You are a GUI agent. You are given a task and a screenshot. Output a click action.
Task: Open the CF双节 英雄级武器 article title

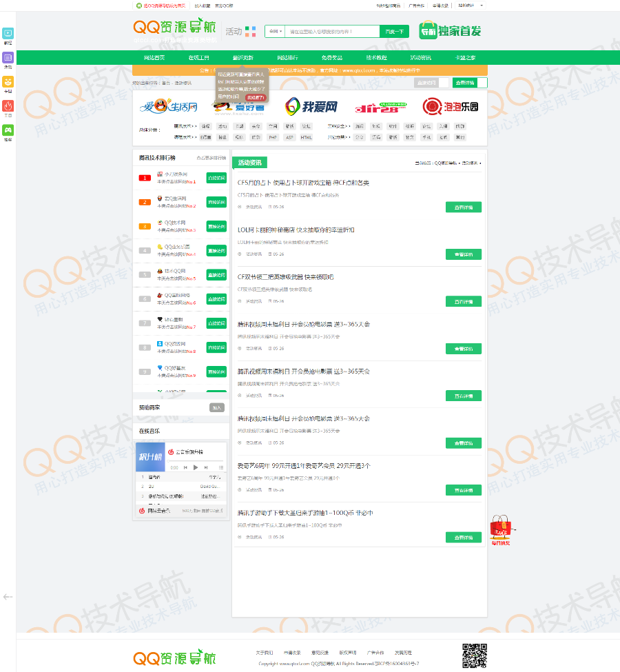(285, 277)
